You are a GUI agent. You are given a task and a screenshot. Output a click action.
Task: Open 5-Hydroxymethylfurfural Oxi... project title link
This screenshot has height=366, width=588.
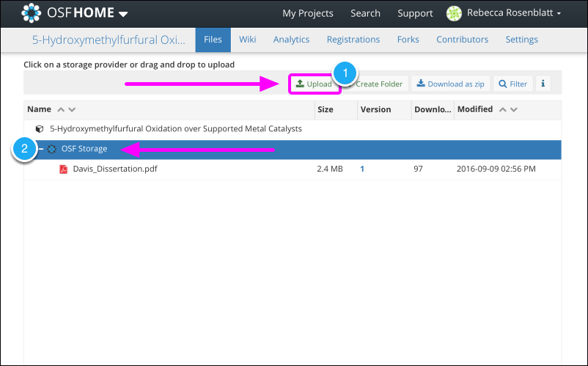109,40
